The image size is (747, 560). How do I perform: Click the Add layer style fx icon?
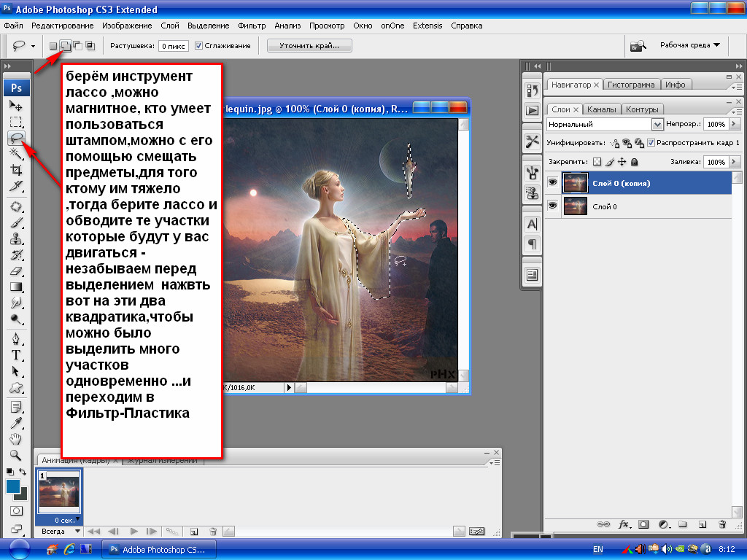click(624, 524)
